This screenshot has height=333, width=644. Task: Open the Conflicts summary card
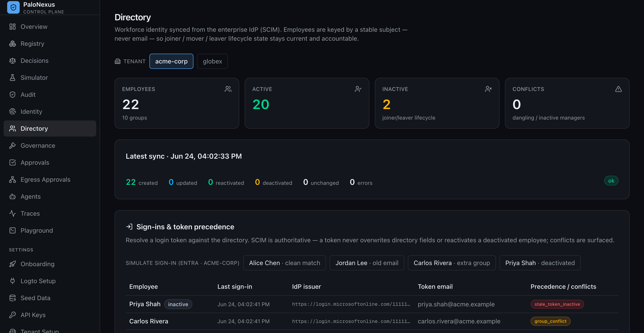567,103
